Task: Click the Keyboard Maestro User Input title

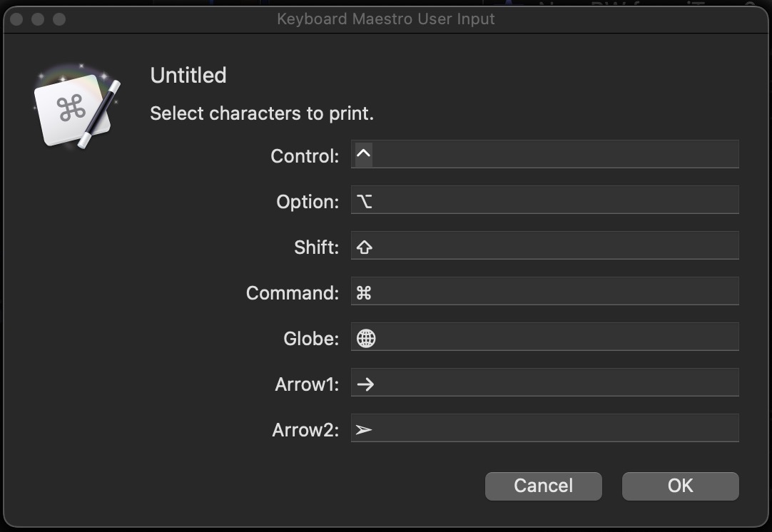Action: 385,19
